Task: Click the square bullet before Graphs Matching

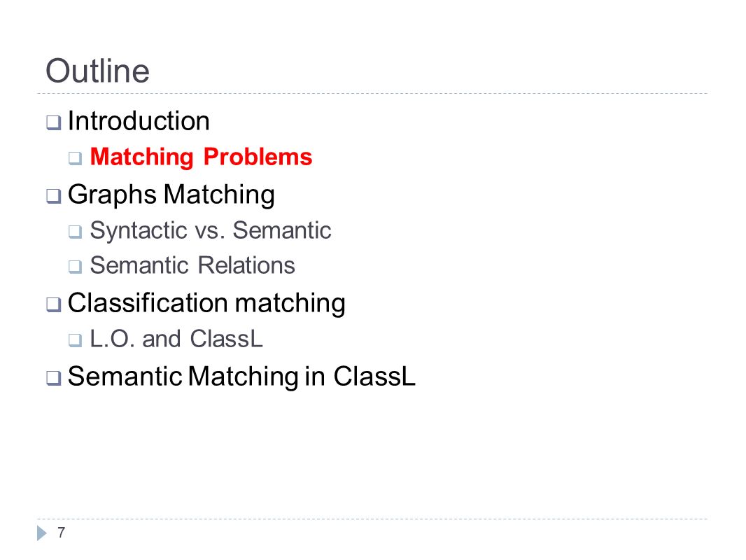Action: 54,196
